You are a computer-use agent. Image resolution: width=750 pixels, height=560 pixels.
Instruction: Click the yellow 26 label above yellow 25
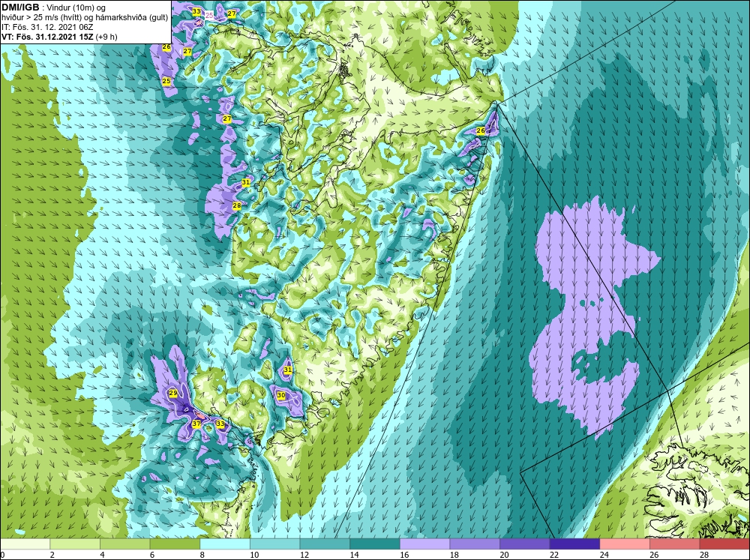pos(166,47)
